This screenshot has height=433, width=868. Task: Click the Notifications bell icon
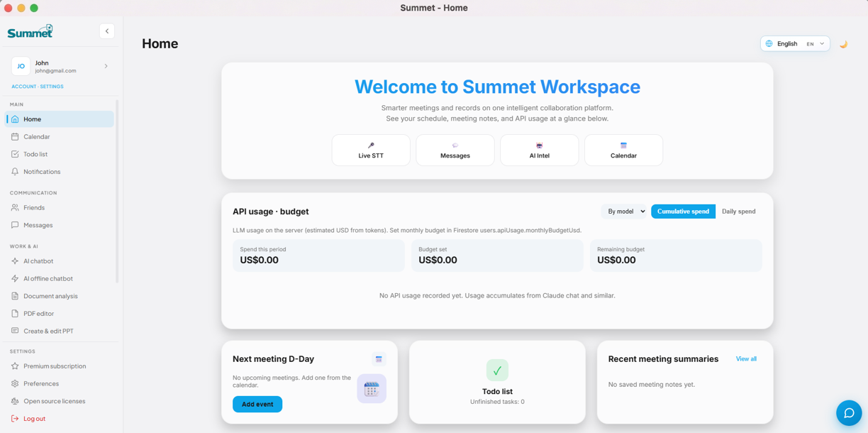click(x=15, y=172)
